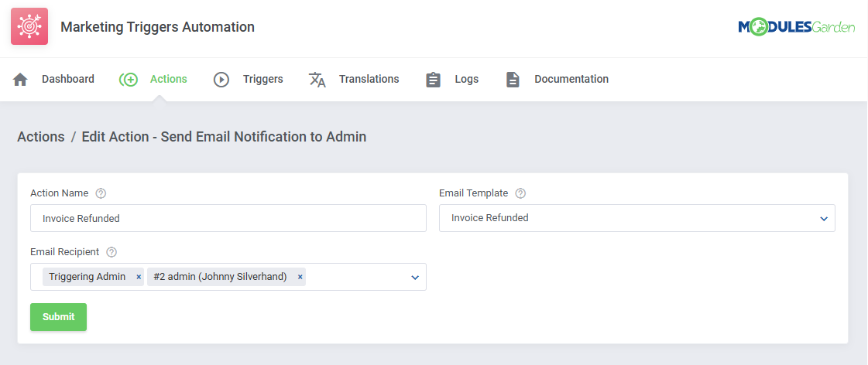Select the Triggering Admin tag text
The width and height of the screenshot is (868, 365).
[87, 277]
